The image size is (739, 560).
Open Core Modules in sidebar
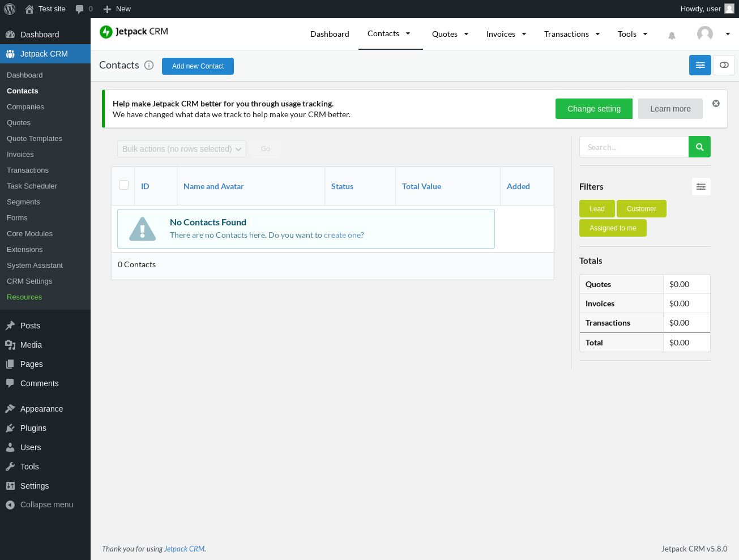pyautogui.click(x=29, y=234)
